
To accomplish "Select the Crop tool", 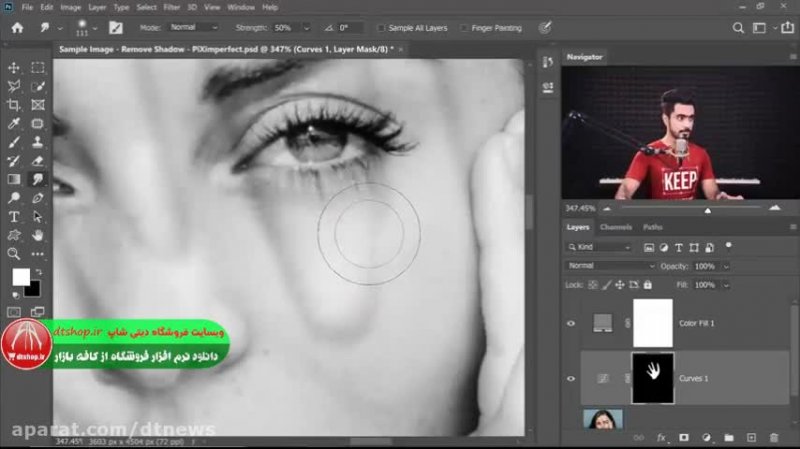I will (14, 105).
